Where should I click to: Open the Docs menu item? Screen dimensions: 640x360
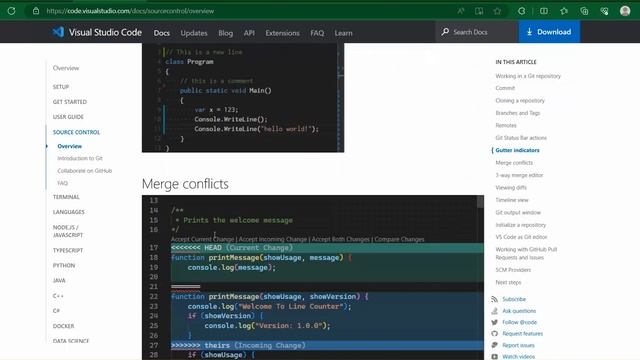(162, 33)
